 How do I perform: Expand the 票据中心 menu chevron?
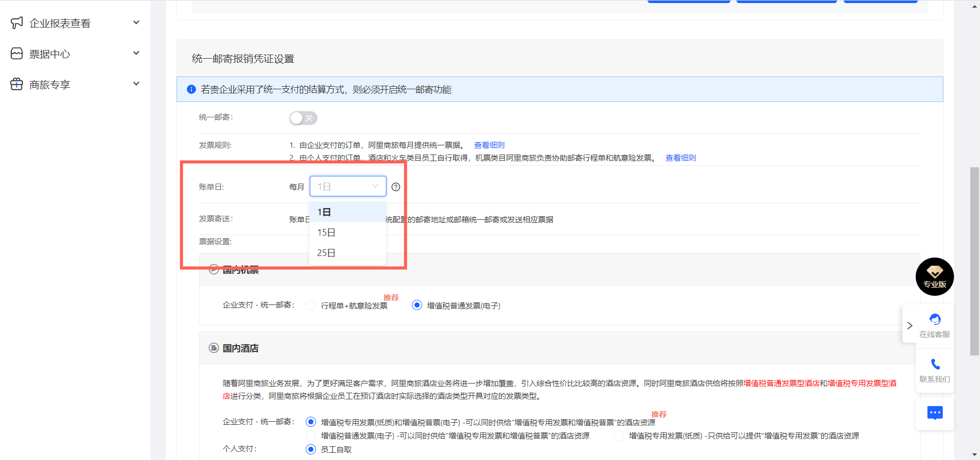(136, 53)
